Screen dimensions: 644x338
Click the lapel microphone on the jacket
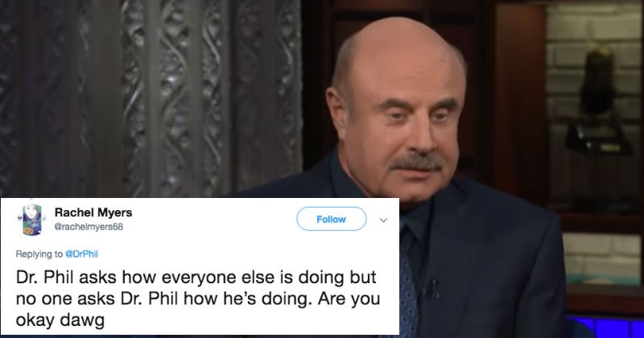[x=431, y=287]
